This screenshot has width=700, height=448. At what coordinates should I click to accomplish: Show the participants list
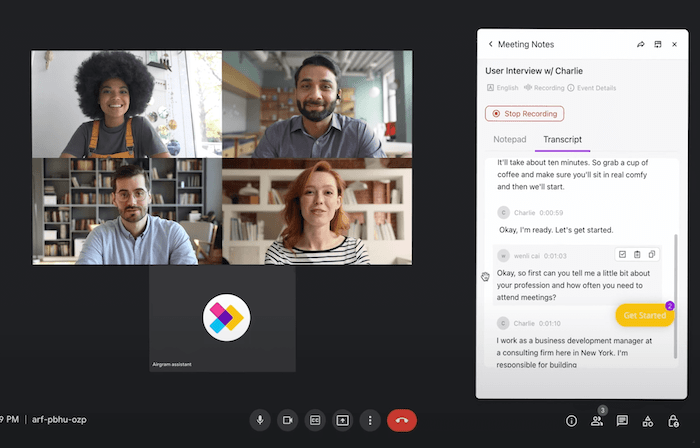coord(596,421)
